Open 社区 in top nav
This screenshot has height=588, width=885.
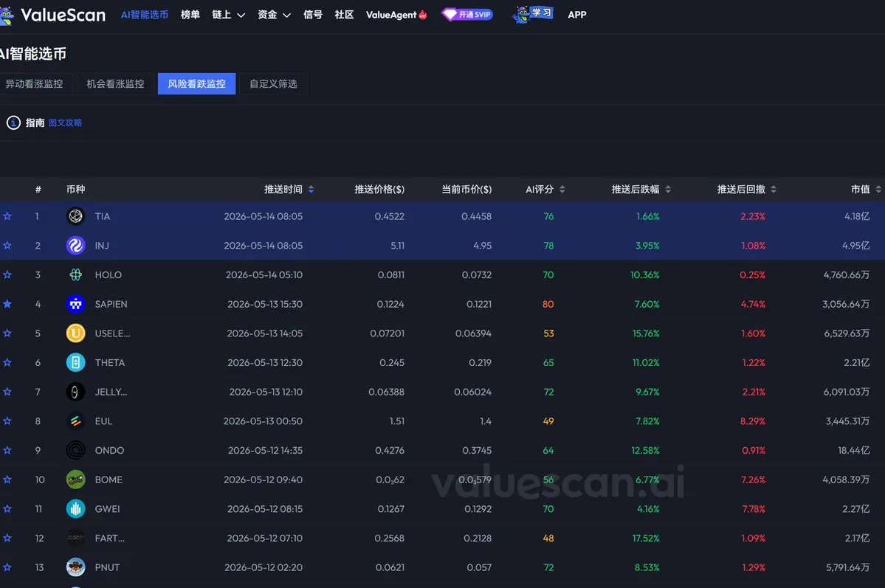(x=344, y=15)
